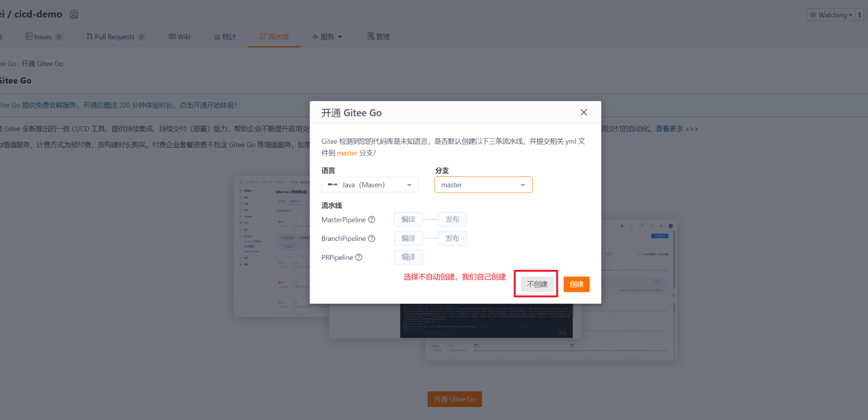Click the 查看更多 >>> link

coord(677,129)
